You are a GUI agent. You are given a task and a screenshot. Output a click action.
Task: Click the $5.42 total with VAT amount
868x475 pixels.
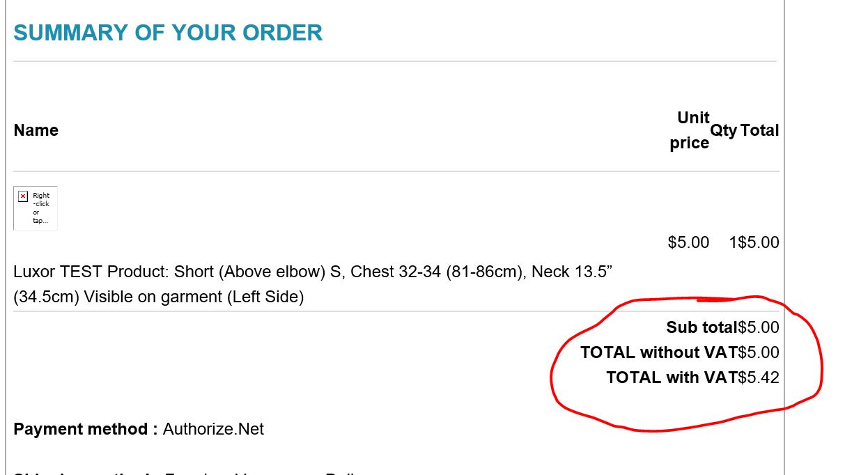point(759,377)
